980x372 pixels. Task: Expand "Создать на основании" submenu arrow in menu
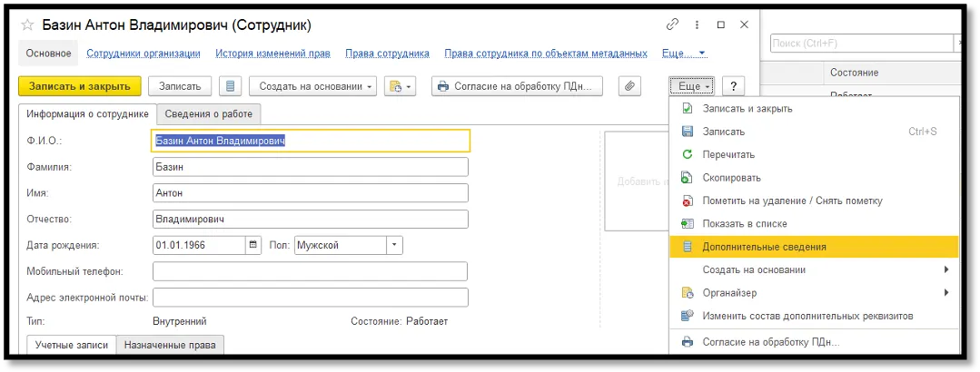pyautogui.click(x=946, y=269)
